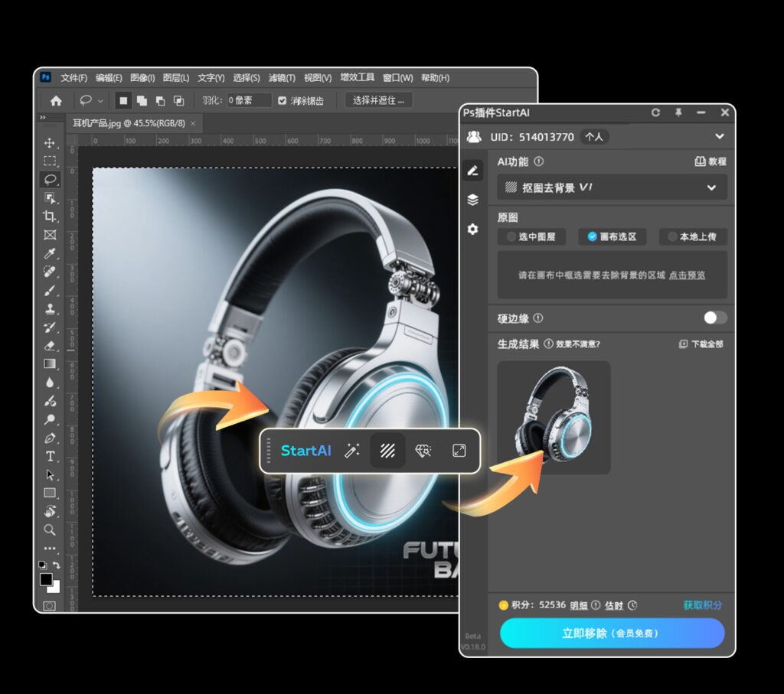The image size is (784, 694).
Task: Select the Move tool in Photoshop toolbar
Action: [50, 143]
